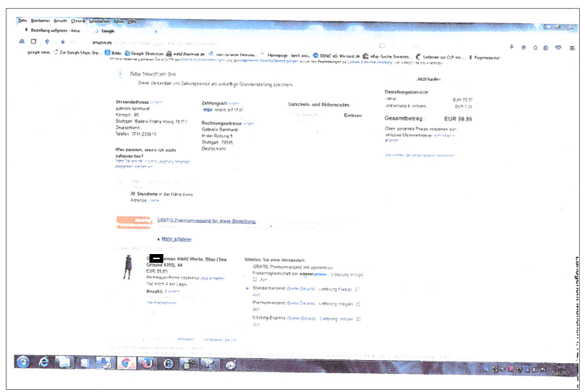The image size is (585, 392).
Task: Click the voucher code input field
Action: (313, 115)
